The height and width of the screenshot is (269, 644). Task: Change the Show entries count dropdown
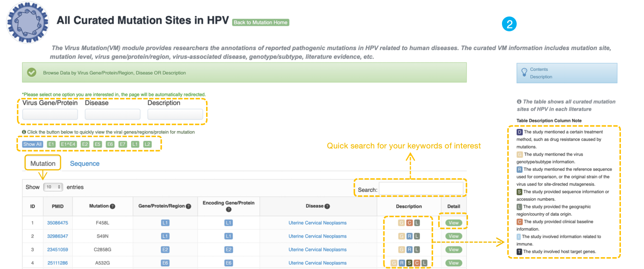53,187
